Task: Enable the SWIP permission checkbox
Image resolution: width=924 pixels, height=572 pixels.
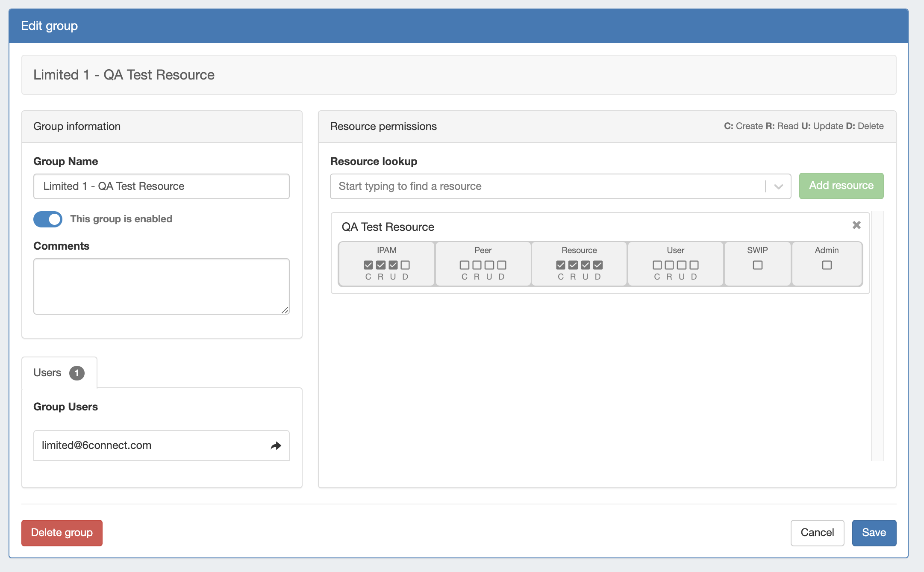Action: click(x=757, y=265)
